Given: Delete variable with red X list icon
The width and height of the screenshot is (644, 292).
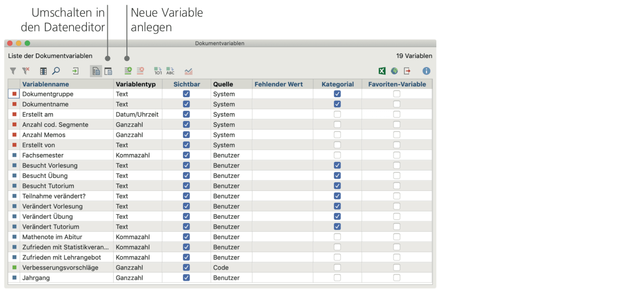Looking at the screenshot, I should tap(140, 71).
